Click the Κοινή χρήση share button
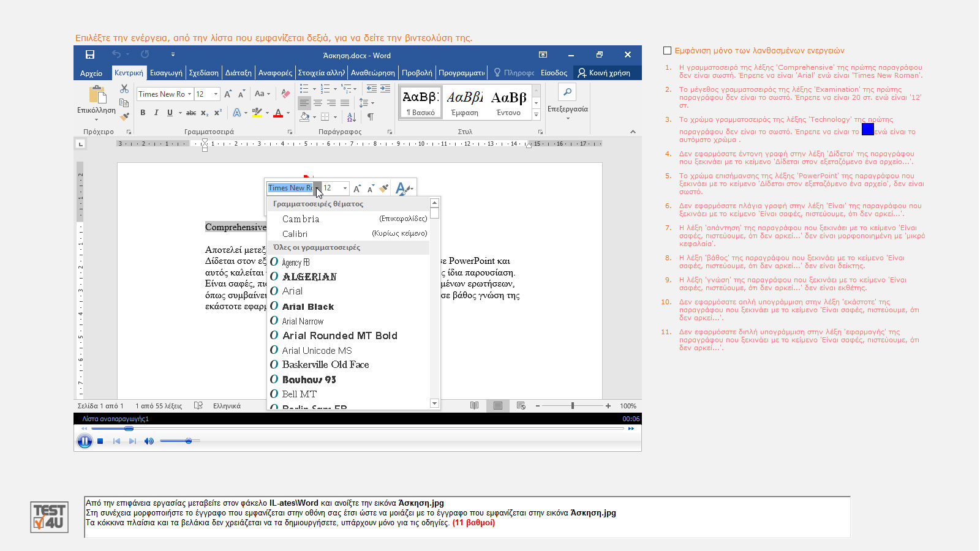980x551 pixels. click(x=604, y=73)
